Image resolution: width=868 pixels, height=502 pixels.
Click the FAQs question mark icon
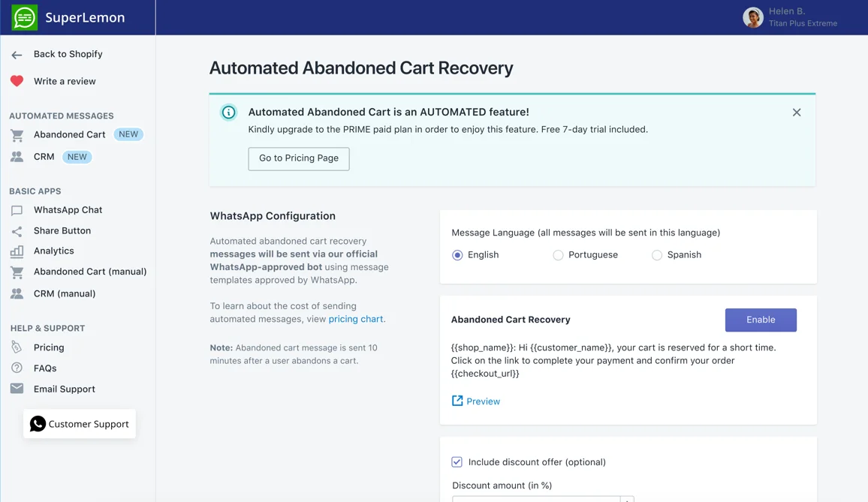[17, 368]
